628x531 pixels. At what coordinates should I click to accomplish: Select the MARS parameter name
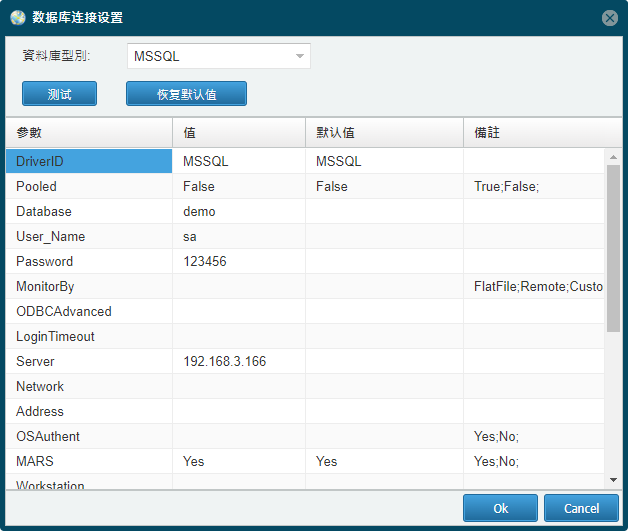click(x=34, y=461)
